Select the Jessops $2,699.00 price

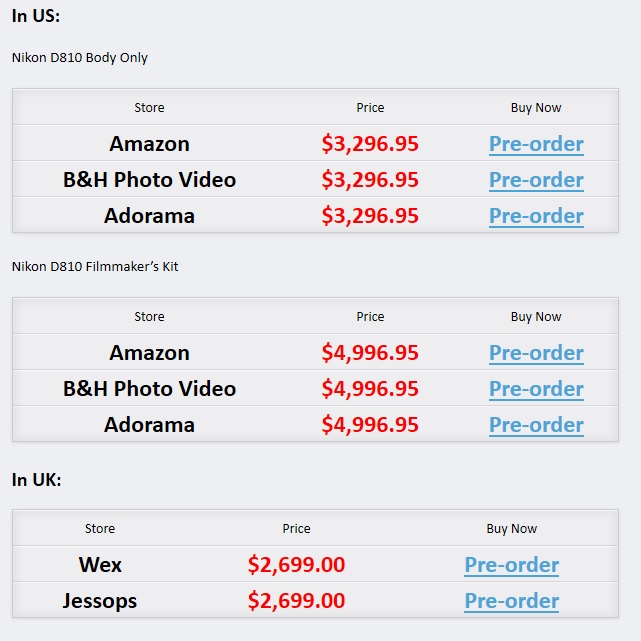pos(296,601)
